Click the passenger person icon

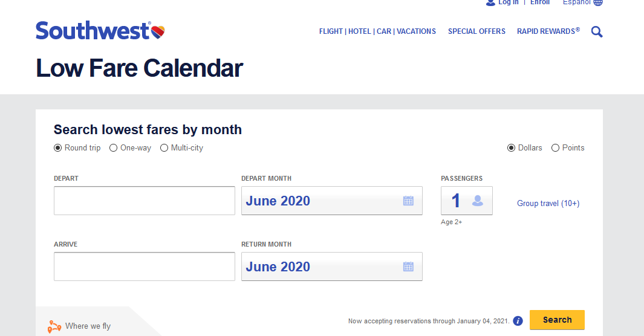pyautogui.click(x=478, y=201)
